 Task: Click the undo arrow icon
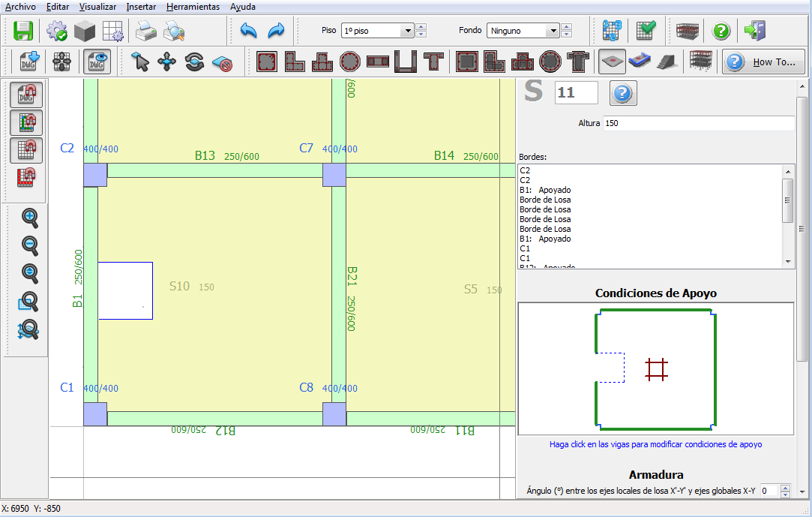click(249, 31)
